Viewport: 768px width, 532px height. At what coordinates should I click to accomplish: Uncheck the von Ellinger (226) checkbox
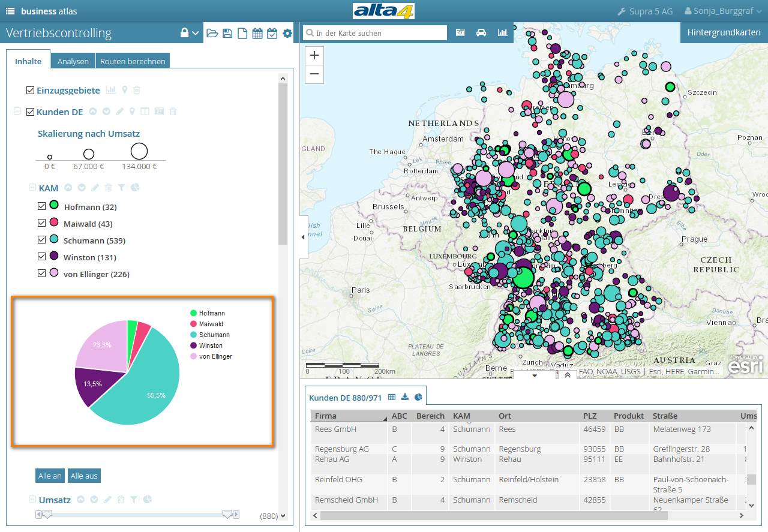click(41, 273)
